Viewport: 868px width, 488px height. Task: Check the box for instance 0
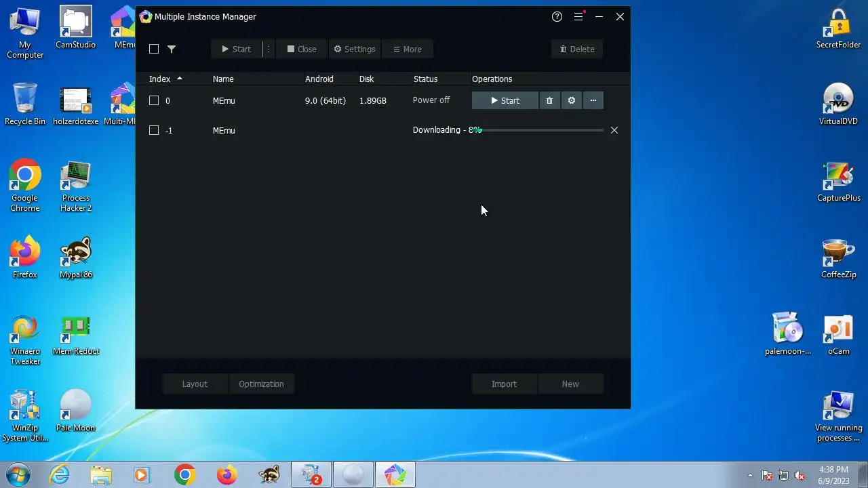pyautogui.click(x=154, y=100)
